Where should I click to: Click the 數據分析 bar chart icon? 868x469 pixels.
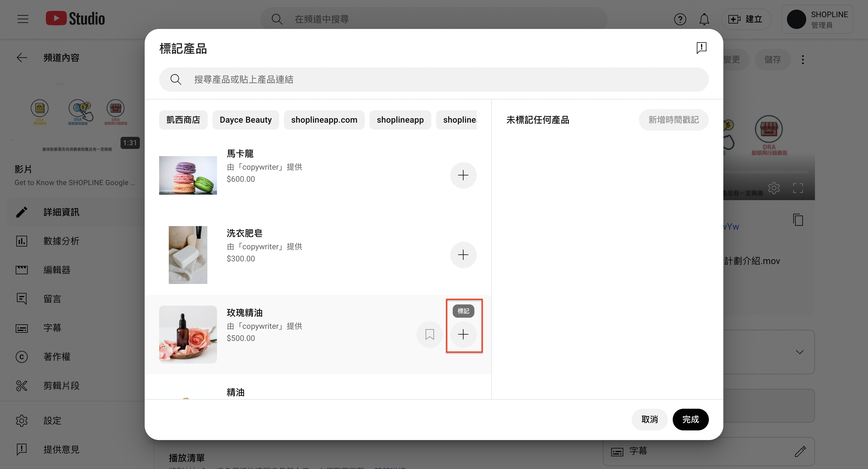tap(22, 241)
